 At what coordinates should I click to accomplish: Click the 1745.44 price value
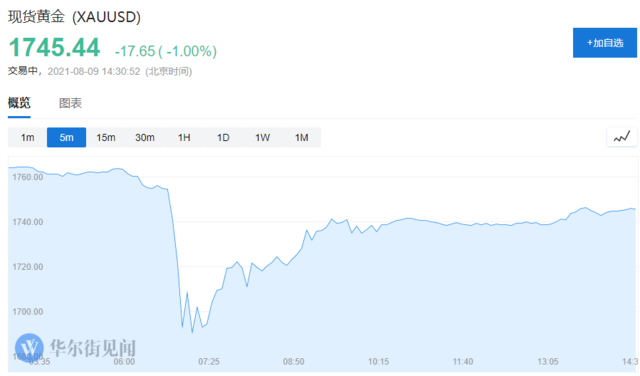pos(54,47)
